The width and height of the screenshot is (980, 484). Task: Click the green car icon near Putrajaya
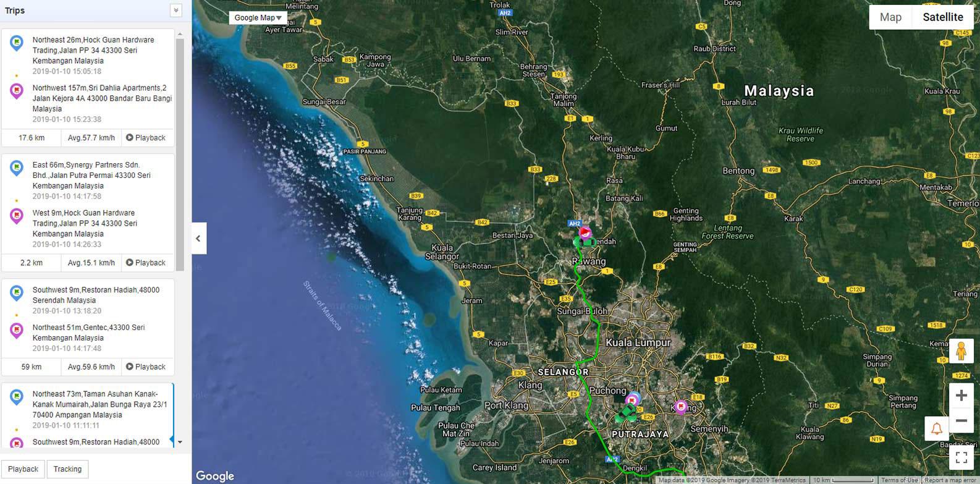(x=627, y=413)
